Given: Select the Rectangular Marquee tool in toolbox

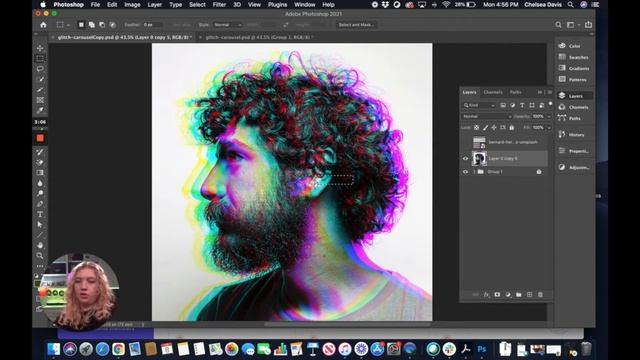Looking at the screenshot, I should click(x=40, y=58).
